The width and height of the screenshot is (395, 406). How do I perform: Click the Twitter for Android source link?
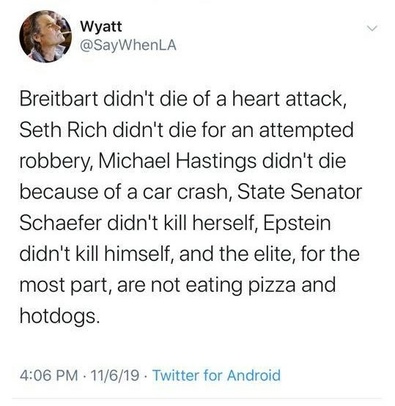216,375
